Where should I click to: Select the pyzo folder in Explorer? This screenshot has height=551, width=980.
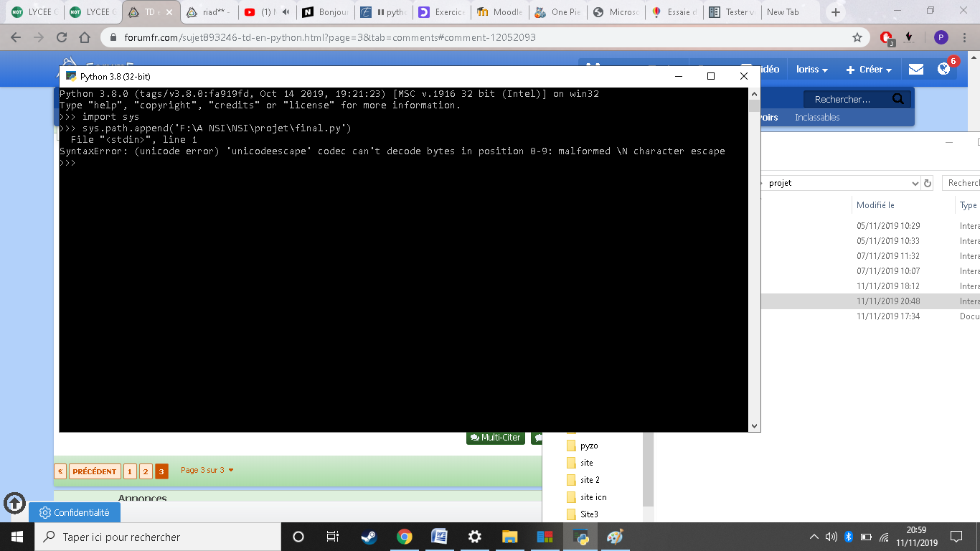coord(589,446)
